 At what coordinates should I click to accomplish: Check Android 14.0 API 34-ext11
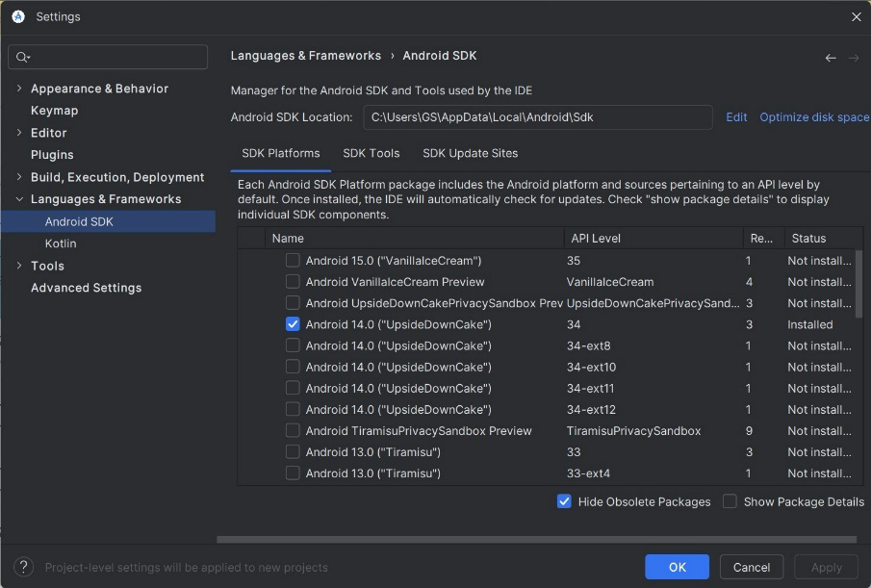[293, 388]
